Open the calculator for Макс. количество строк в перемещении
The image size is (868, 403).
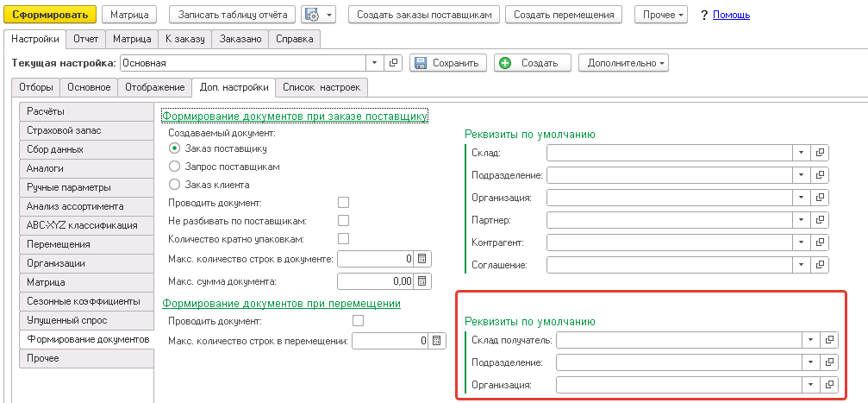point(437,340)
